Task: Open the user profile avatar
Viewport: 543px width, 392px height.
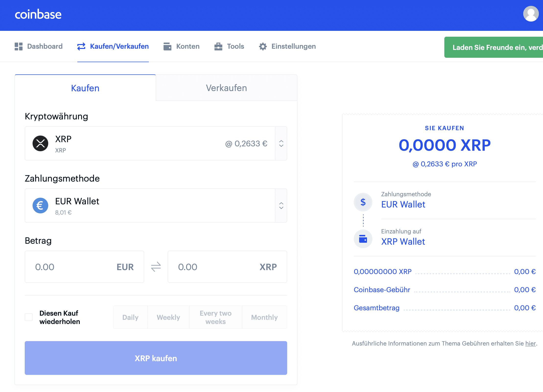Action: pos(531,14)
